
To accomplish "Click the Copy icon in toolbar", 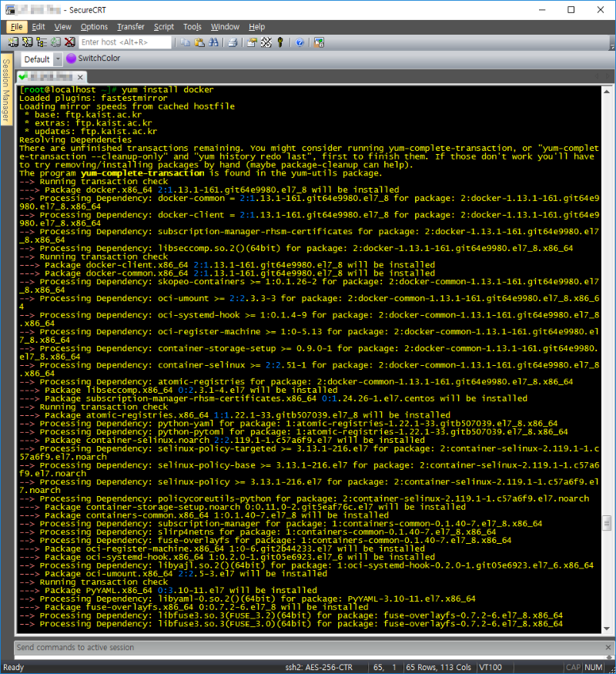I will click(x=186, y=42).
